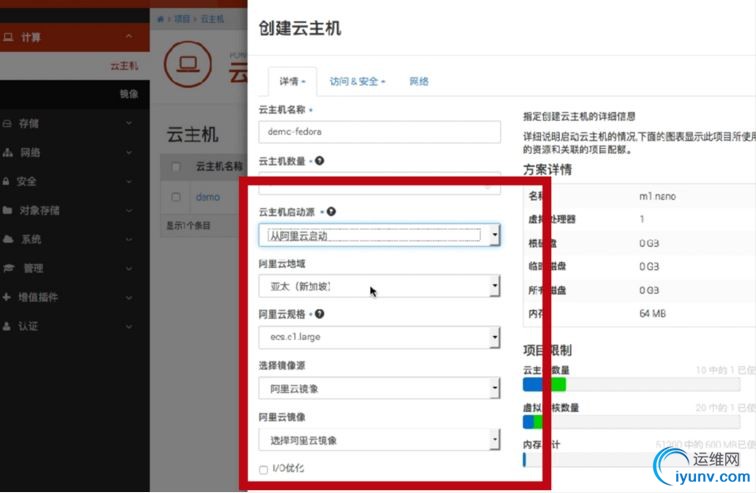Expand the 管理 section chevron
The image size is (756, 493).
pos(129,268)
